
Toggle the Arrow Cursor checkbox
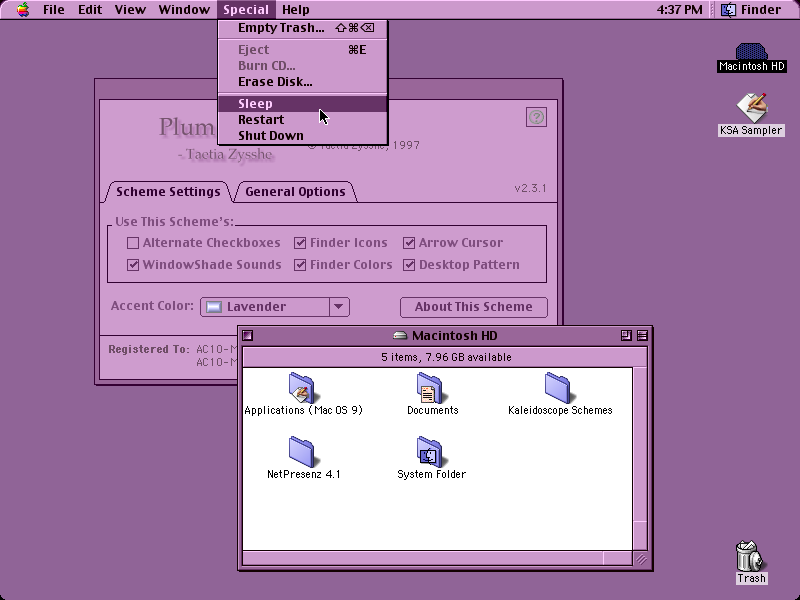(x=409, y=243)
